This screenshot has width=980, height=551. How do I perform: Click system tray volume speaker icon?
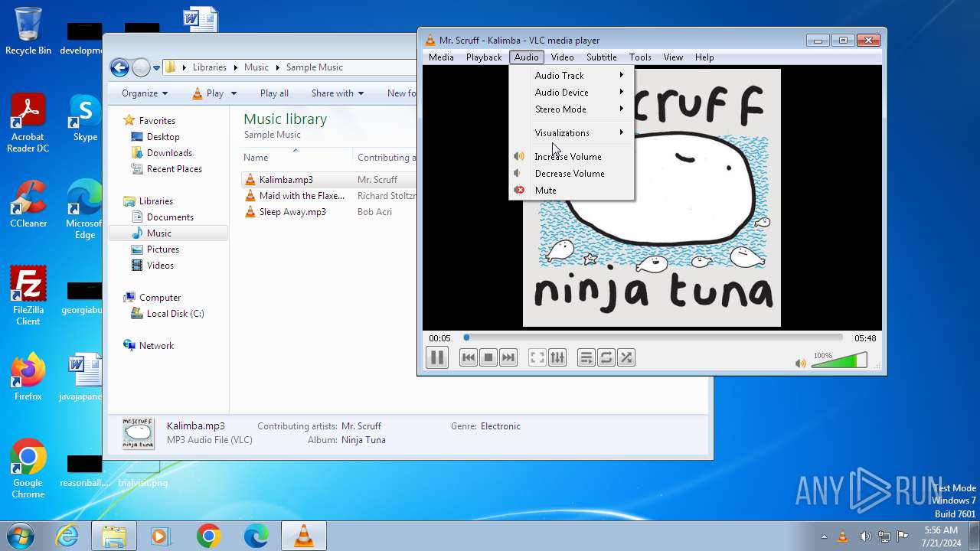865,536
